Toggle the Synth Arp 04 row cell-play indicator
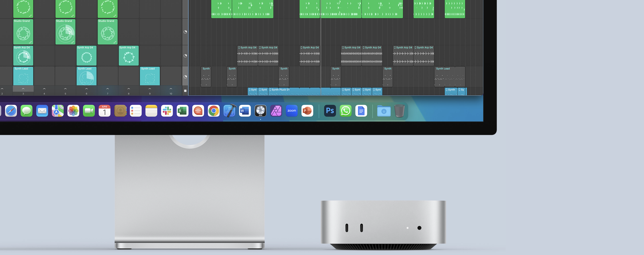The height and width of the screenshot is (255, 644). 185,56
